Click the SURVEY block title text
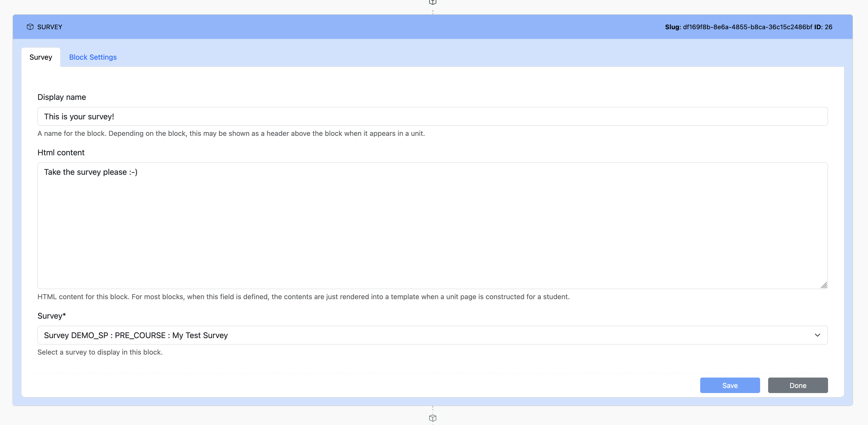Image resolution: width=868 pixels, height=425 pixels. [49, 27]
